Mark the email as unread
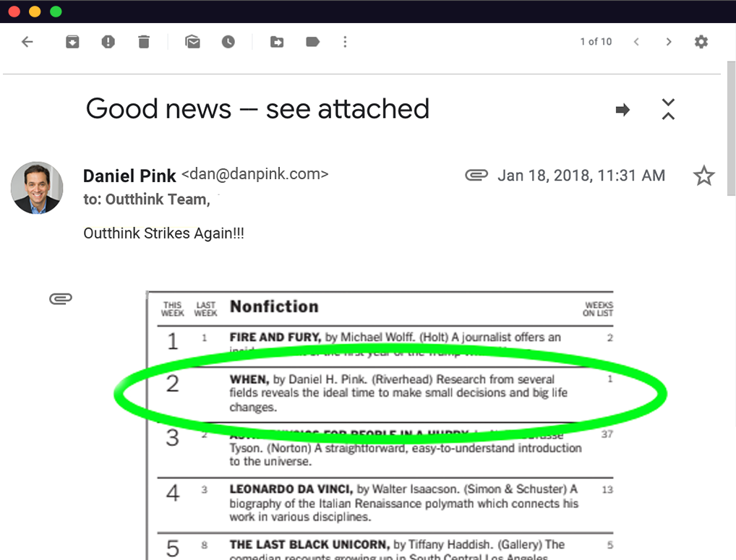This screenshot has height=560, width=736. point(192,42)
